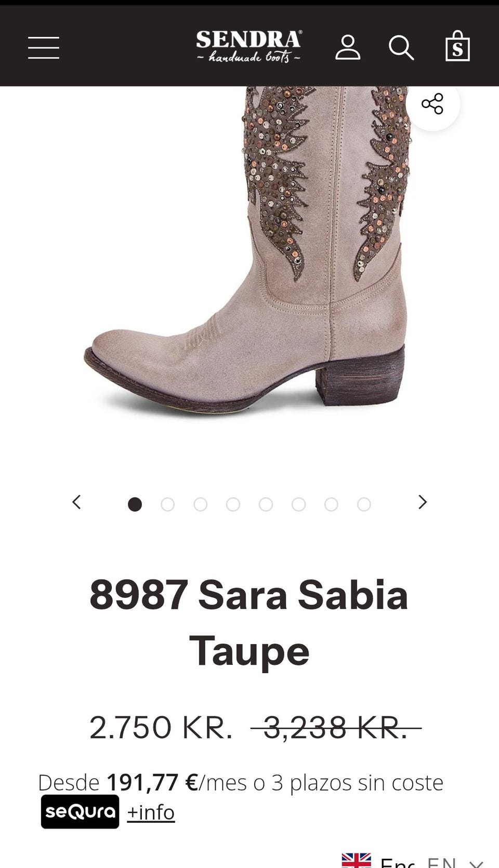Screen dimensions: 499x868
Task: Go to the Sendra handmade boots logo
Action: click(x=248, y=46)
